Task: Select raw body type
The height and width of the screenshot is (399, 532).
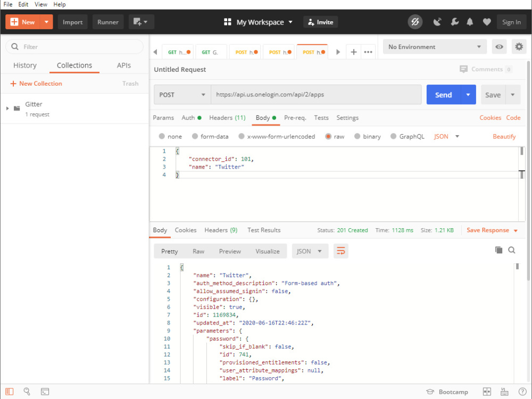Action: coord(335,136)
